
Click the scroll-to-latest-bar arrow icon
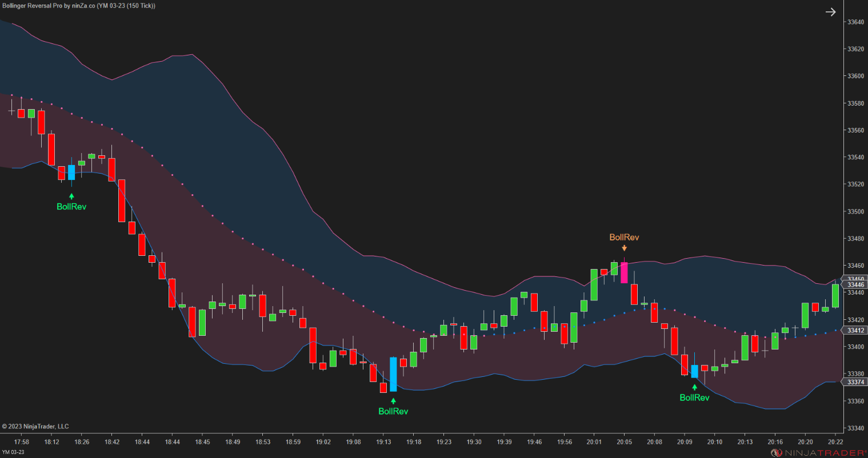pyautogui.click(x=830, y=11)
